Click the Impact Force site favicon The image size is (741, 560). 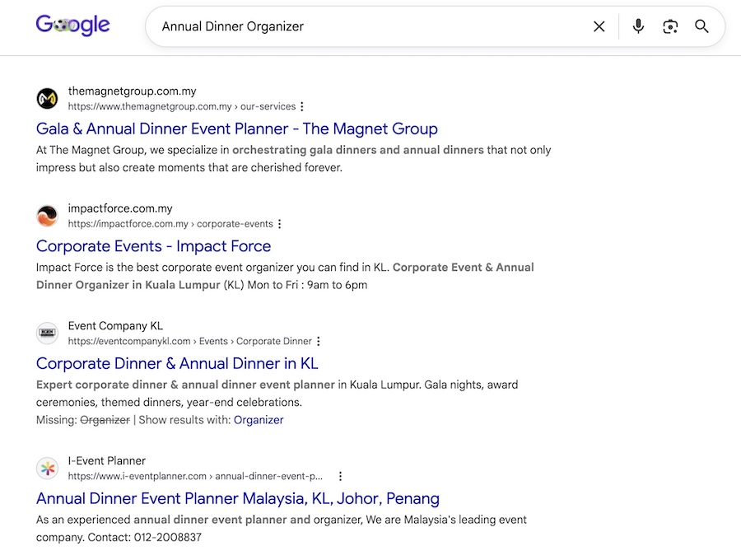[x=47, y=216]
